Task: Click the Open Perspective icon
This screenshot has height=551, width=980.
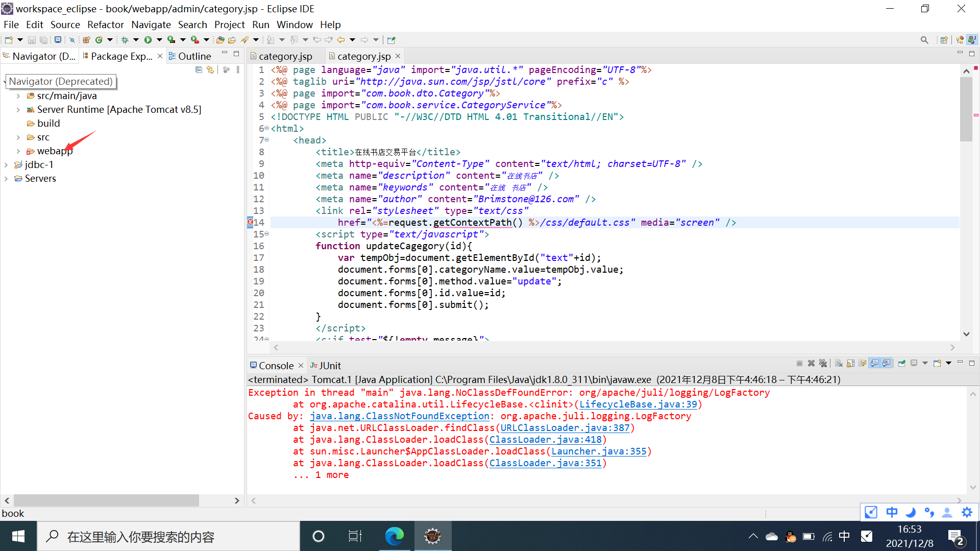Action: click(944, 40)
